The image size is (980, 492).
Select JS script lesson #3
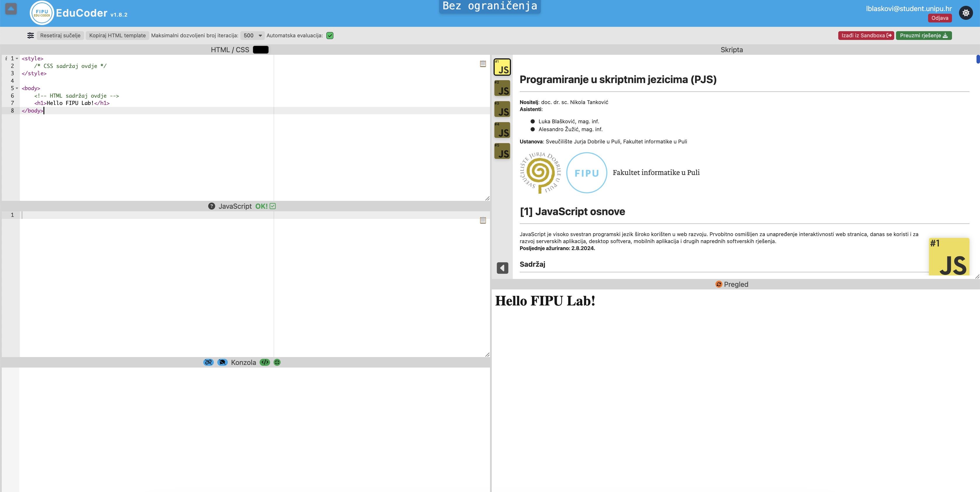(502, 109)
